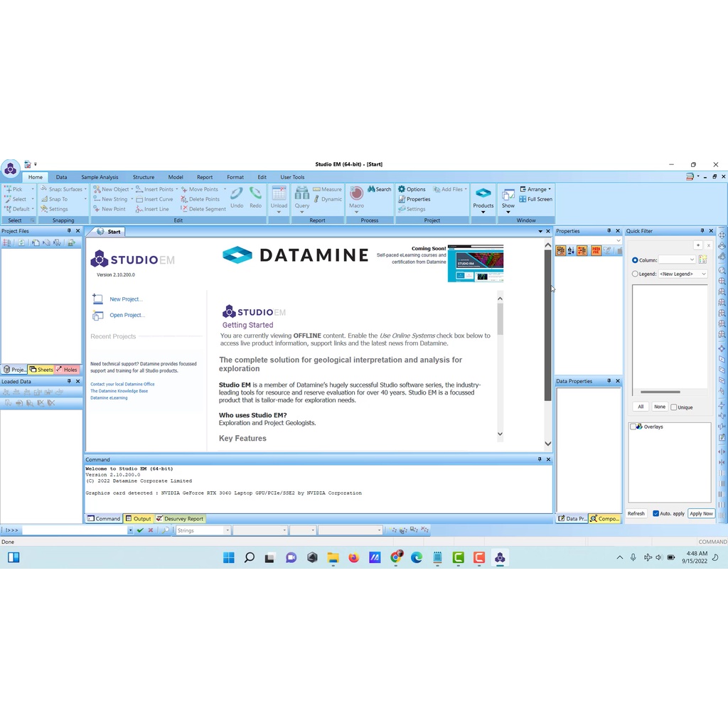Open the Column combo box
This screenshot has height=728, width=728.
click(x=677, y=260)
